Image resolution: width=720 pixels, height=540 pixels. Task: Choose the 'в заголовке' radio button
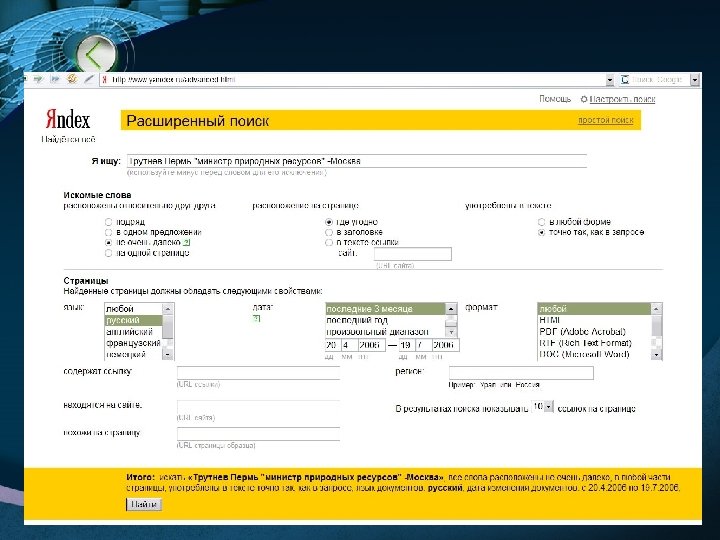[329, 232]
